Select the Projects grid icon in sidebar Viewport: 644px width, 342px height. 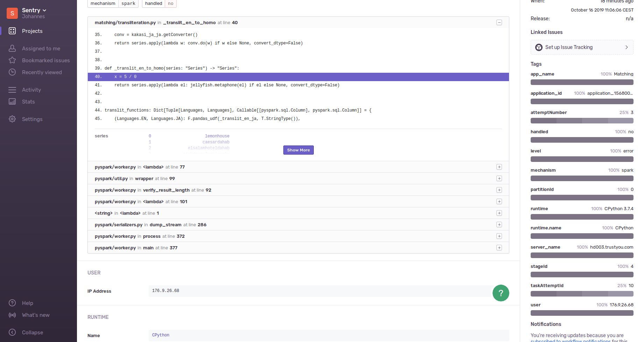[x=12, y=31]
